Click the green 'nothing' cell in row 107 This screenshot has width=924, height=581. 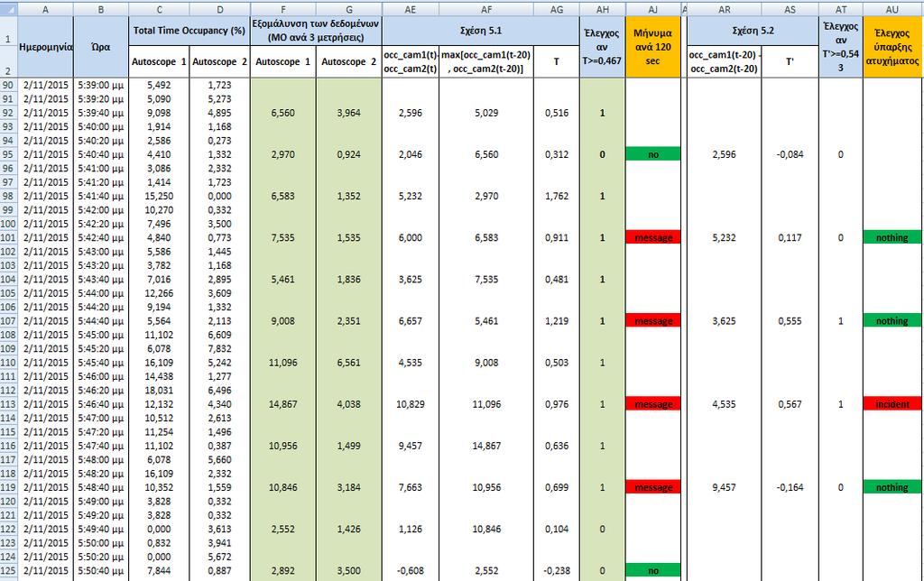click(892, 321)
